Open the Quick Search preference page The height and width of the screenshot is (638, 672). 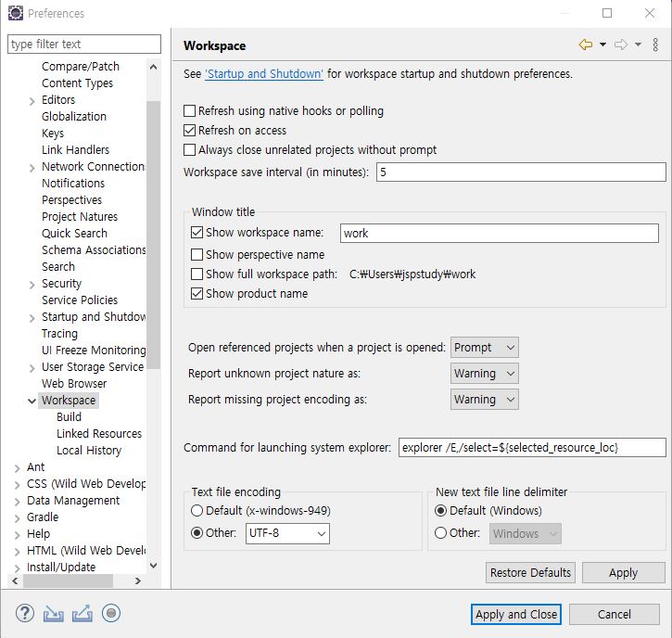[74, 234]
